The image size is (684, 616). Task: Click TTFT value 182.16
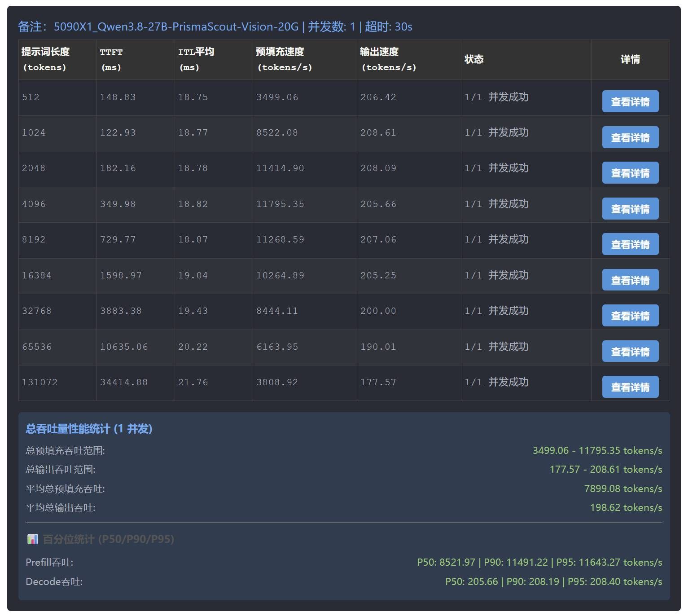tap(118, 168)
